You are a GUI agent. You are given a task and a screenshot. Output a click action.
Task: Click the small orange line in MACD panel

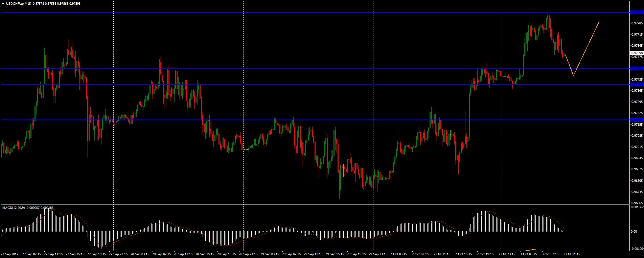pos(530,250)
